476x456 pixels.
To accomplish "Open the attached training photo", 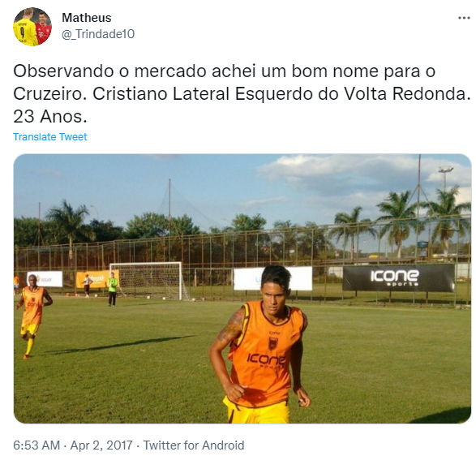I will click(x=242, y=289).
